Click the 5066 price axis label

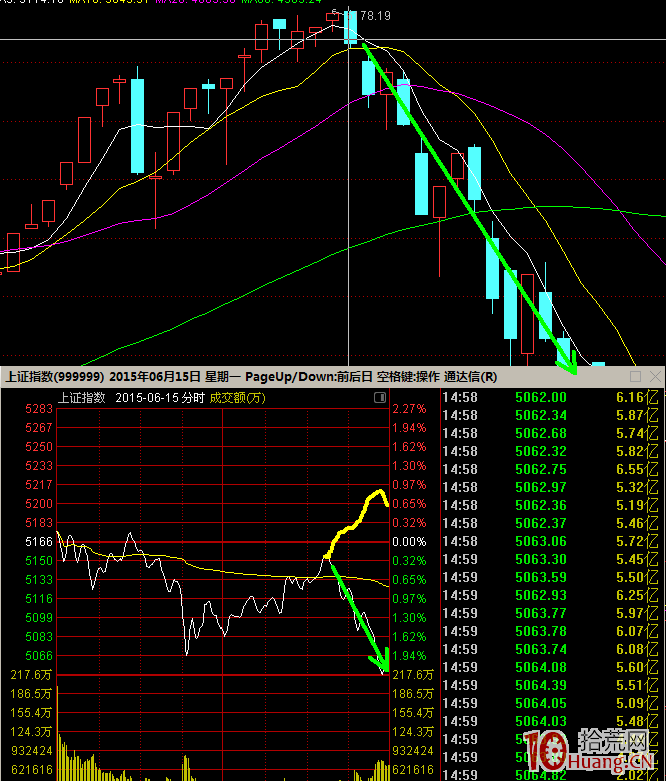point(39,656)
